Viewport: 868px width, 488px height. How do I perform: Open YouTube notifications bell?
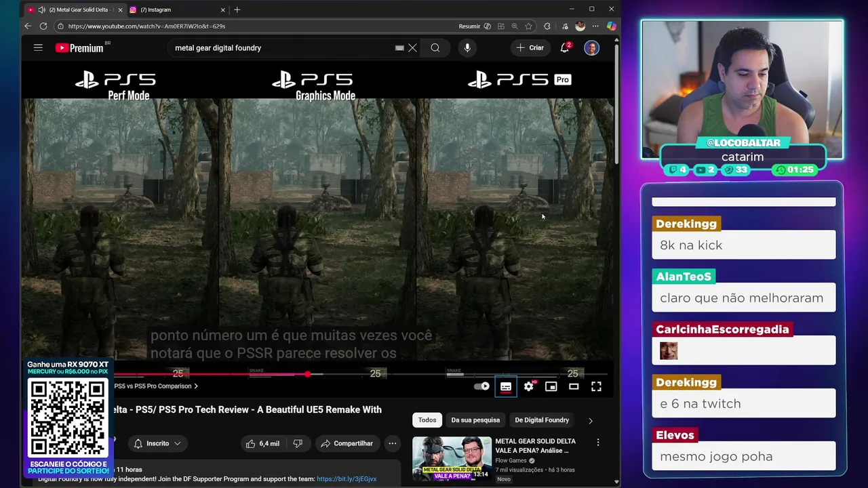tap(565, 47)
